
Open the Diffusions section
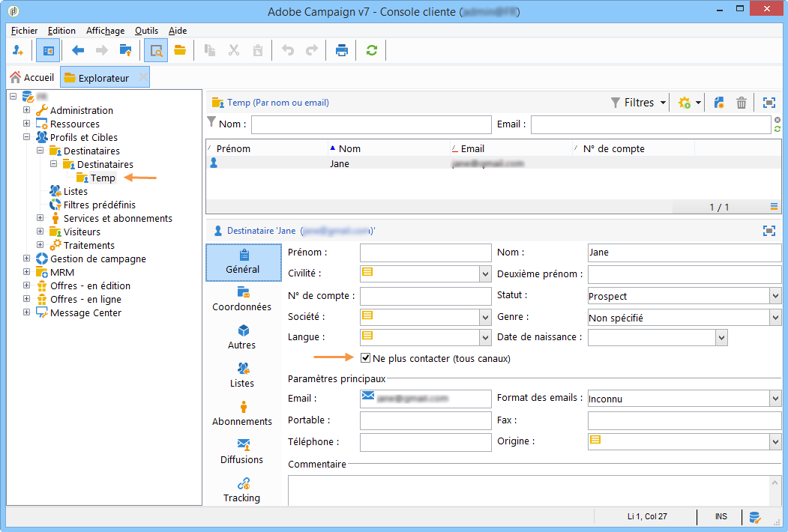click(242, 452)
